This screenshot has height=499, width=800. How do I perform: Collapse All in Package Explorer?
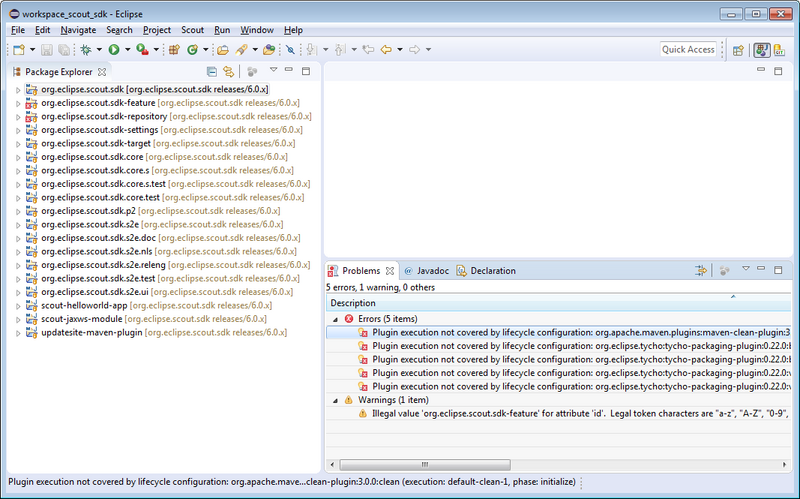tap(212, 71)
